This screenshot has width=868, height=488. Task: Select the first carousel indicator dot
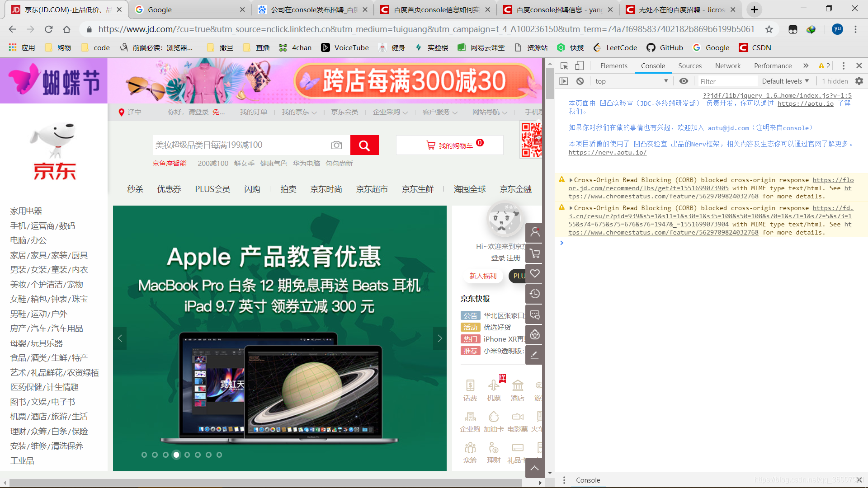(x=144, y=455)
